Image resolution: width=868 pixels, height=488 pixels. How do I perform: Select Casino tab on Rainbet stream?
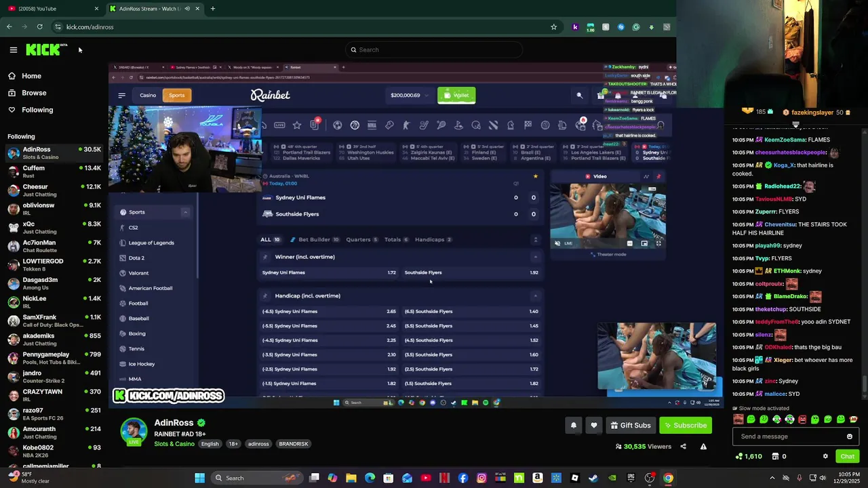tap(148, 95)
